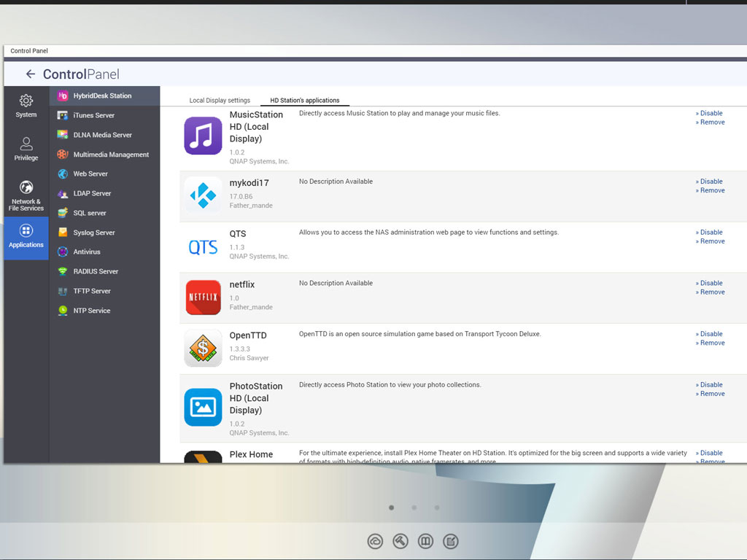The image size is (747, 560).
Task: Click the Netflix app icon
Action: pos(203,297)
